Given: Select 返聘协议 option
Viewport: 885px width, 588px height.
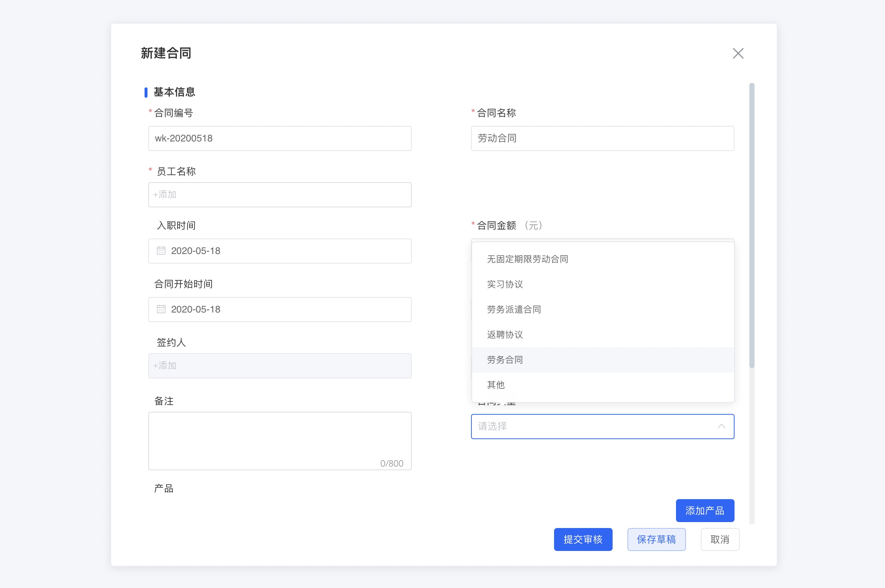Looking at the screenshot, I should click(504, 334).
